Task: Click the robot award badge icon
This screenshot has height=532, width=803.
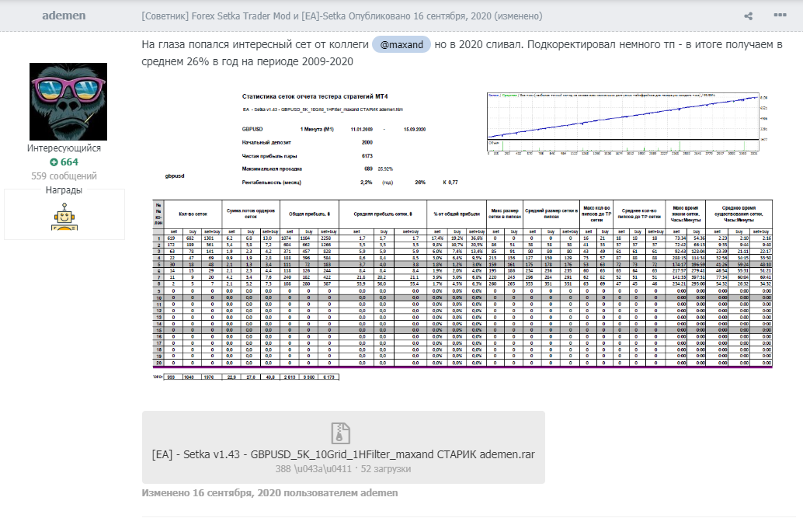Action: point(64,217)
